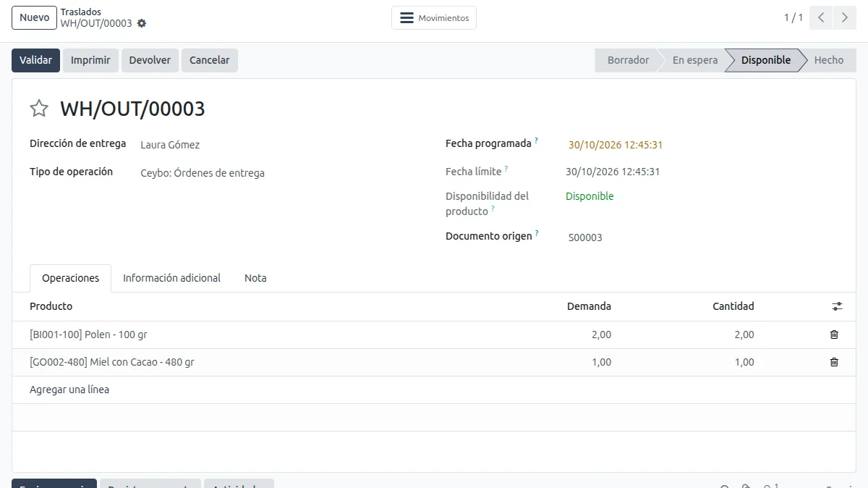Go back to Traslados breadcrumb
This screenshot has height=488, width=868.
81,12
